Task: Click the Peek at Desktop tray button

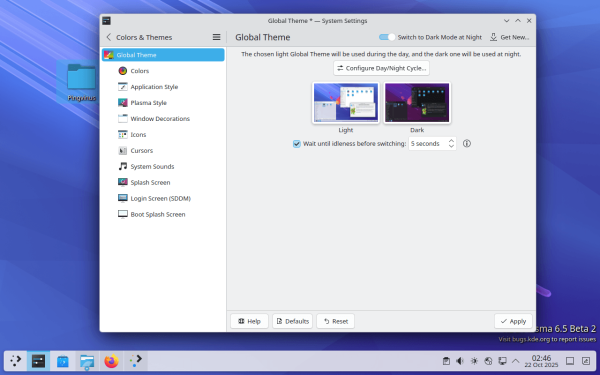Action: pos(570,361)
